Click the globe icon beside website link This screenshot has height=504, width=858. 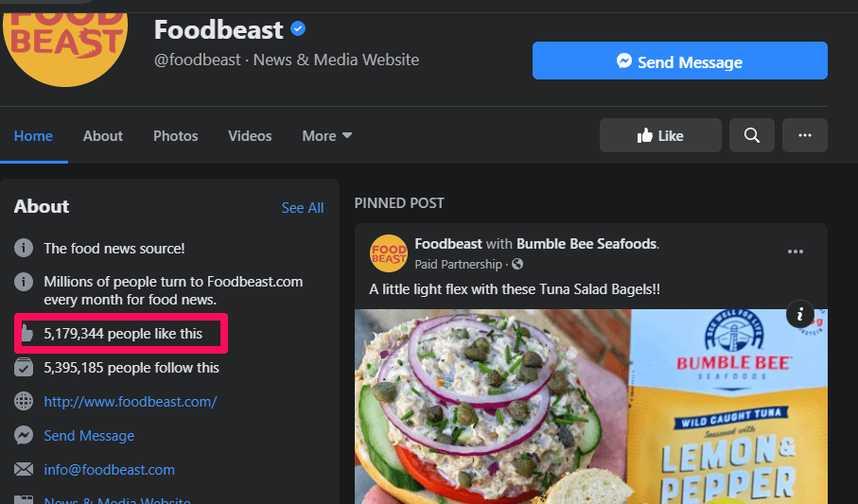point(25,401)
